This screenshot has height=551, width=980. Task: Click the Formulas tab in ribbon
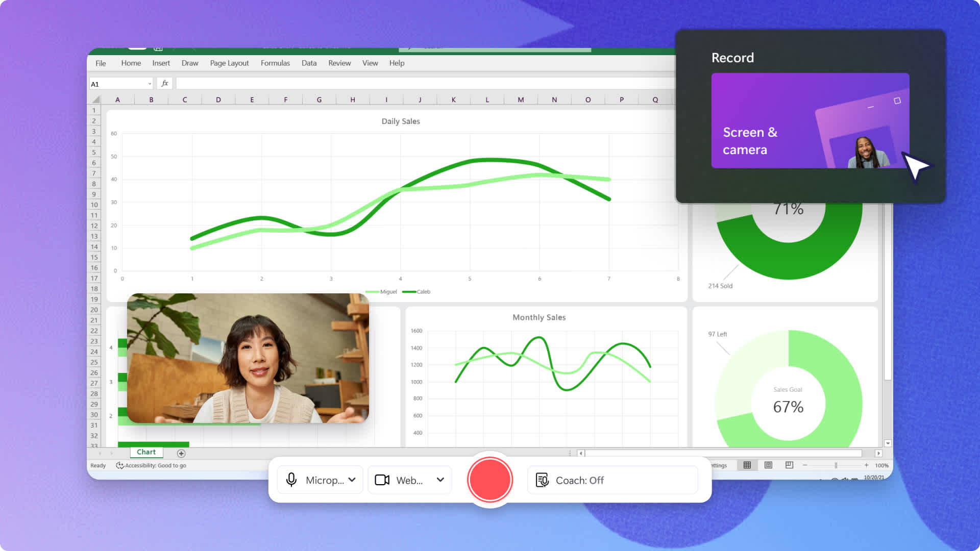275,63
